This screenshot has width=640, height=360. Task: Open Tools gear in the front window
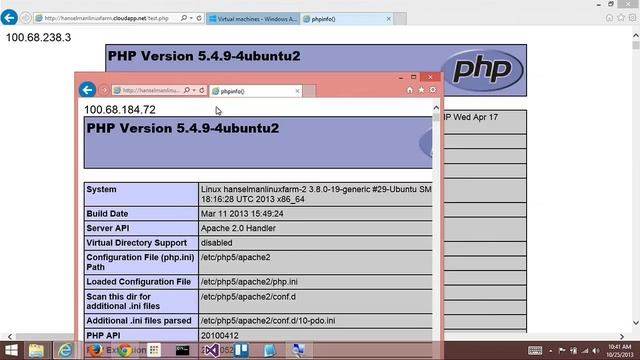(433, 90)
